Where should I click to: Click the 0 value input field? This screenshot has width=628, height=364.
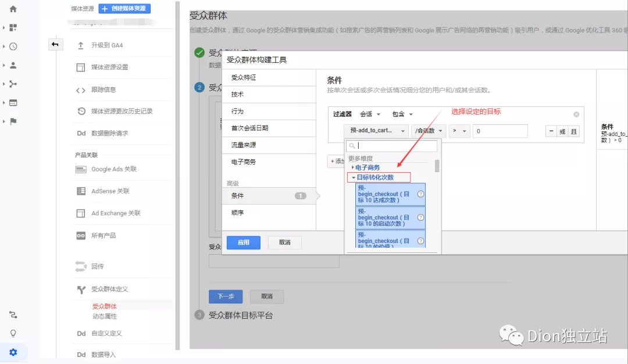500,131
